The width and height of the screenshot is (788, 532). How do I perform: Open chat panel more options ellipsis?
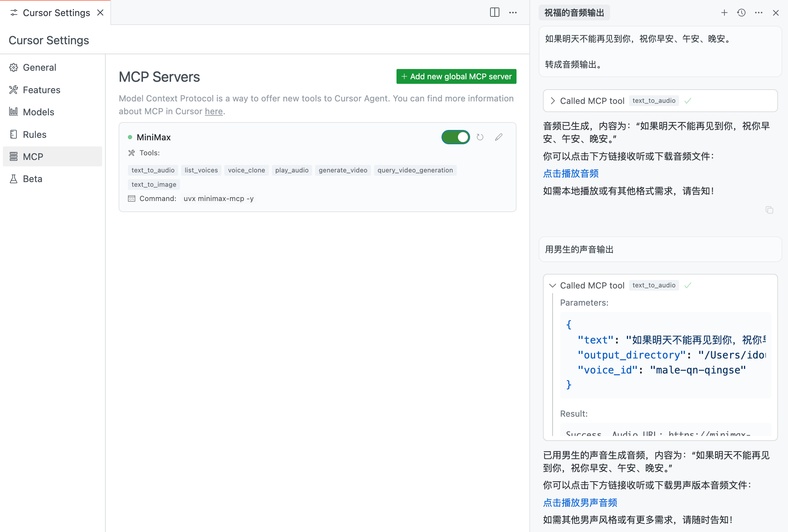pyautogui.click(x=758, y=13)
